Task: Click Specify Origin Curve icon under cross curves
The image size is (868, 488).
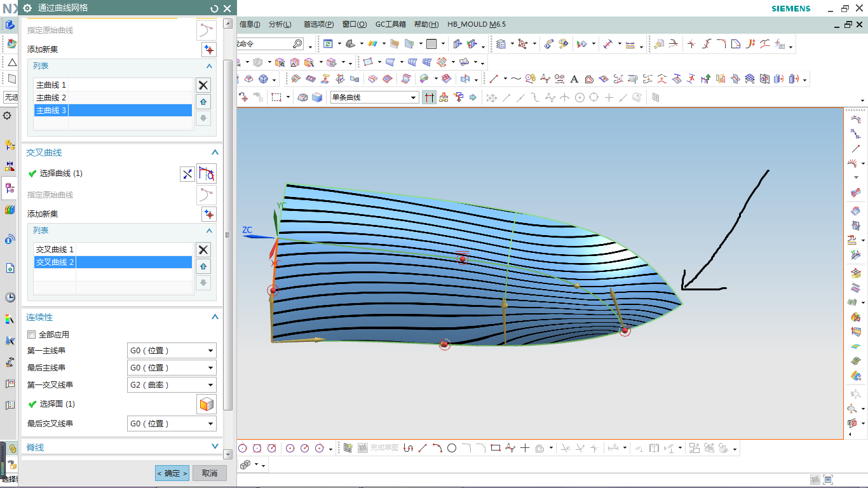Action: [206, 195]
